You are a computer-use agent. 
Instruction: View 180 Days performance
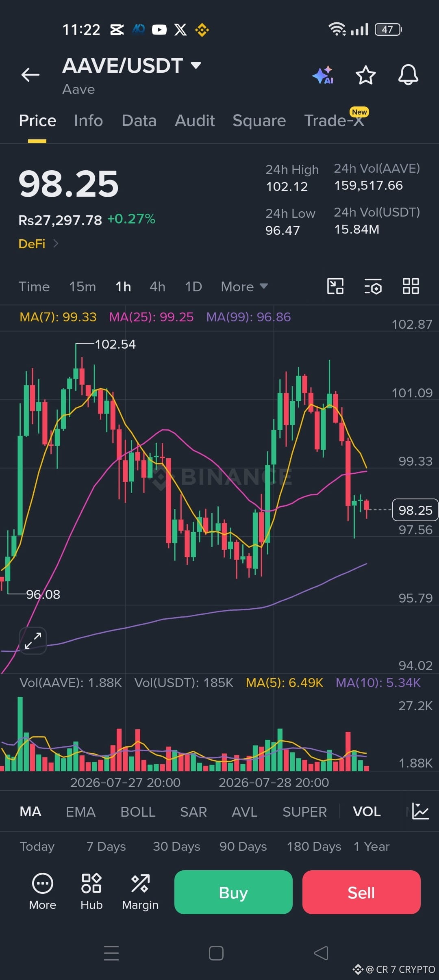(314, 846)
